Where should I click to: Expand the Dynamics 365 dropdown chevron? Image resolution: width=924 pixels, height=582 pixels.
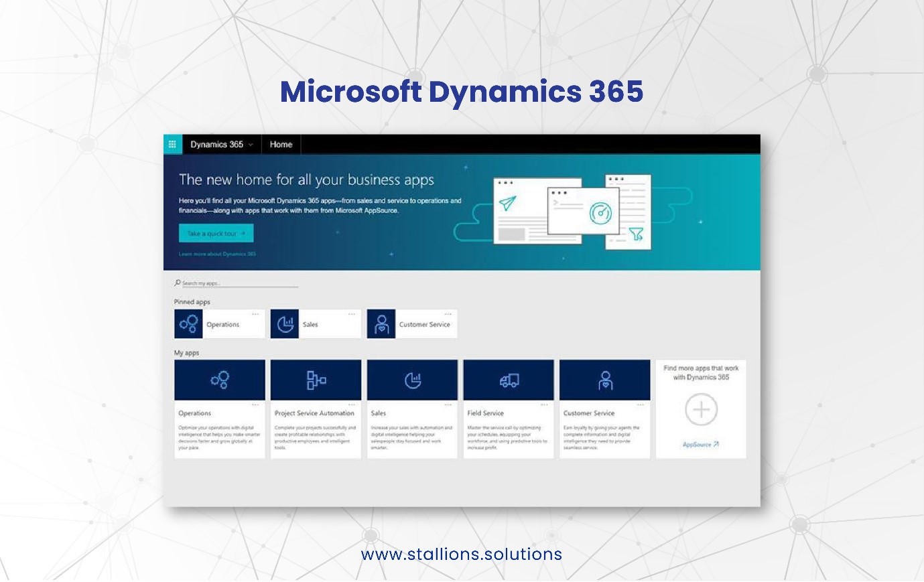pos(251,145)
